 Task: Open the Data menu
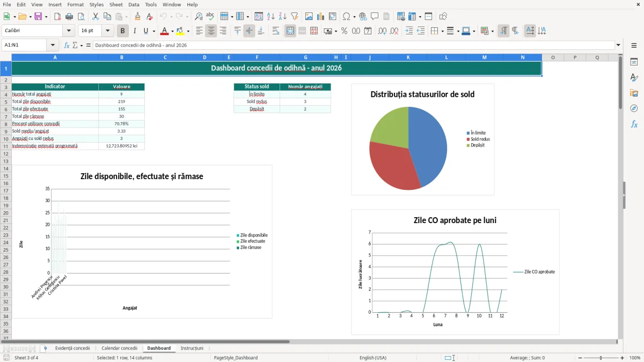tap(134, 4)
